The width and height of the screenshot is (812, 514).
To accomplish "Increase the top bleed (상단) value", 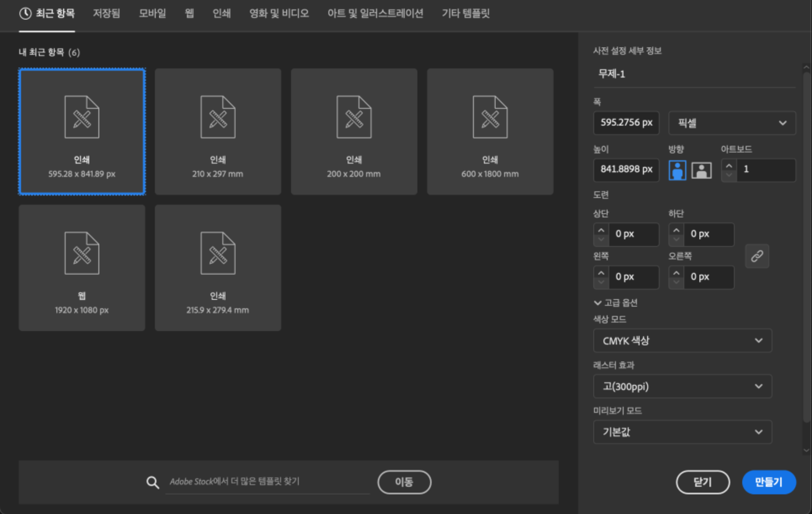I will [x=601, y=229].
